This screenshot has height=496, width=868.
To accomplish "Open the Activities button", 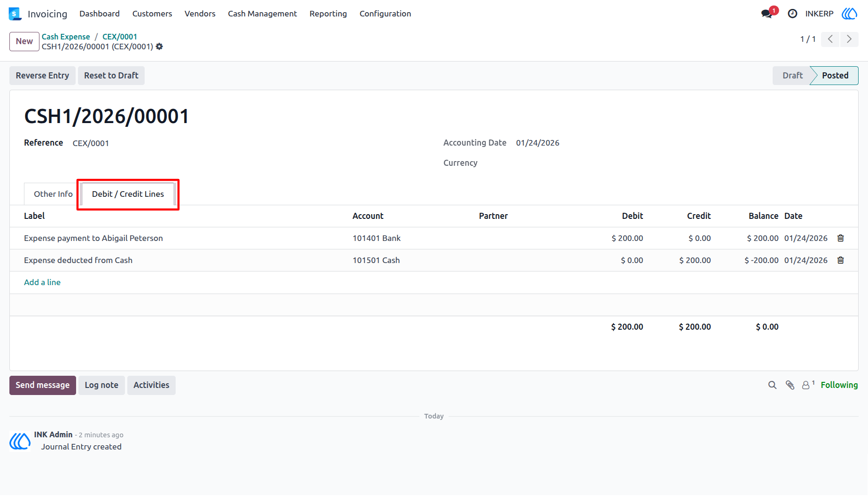I will [151, 385].
